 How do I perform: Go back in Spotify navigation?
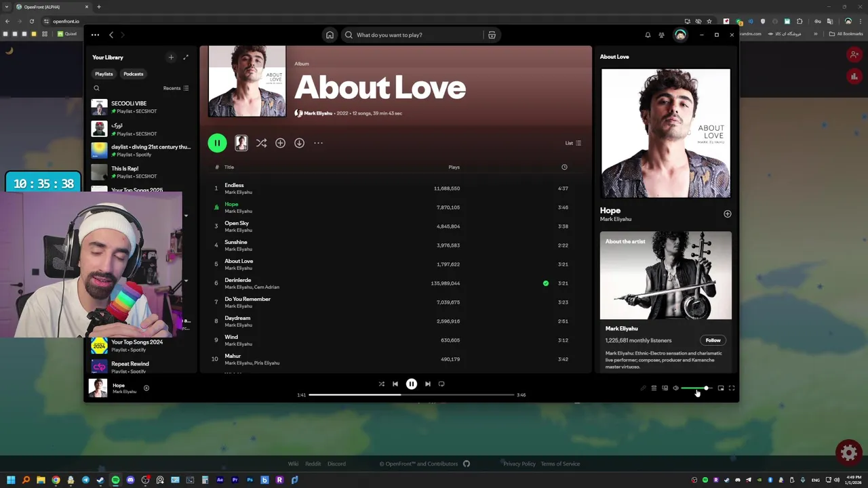(x=111, y=35)
